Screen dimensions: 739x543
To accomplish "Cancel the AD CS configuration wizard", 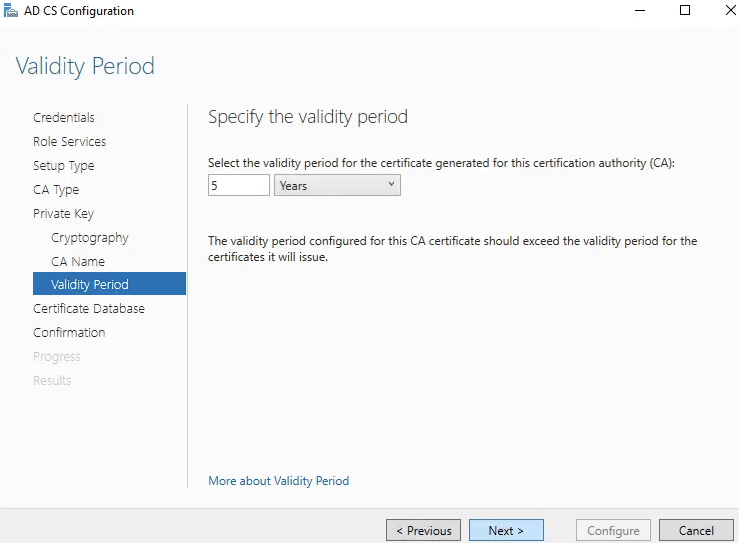I will coord(696,531).
